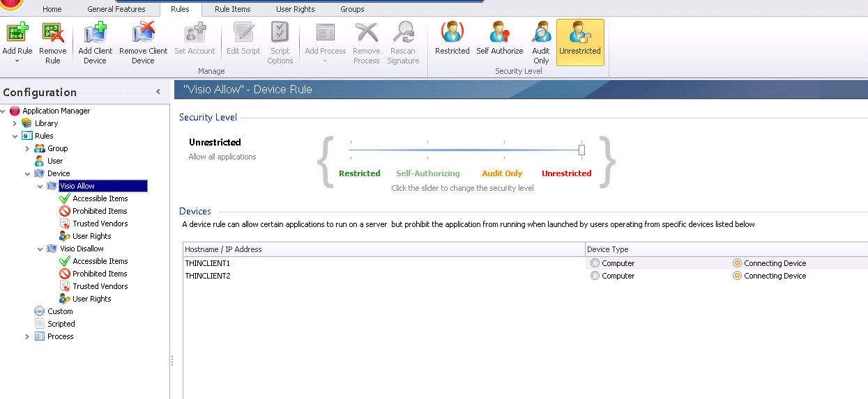Open the General Features tab
868x399 pixels.
click(x=116, y=9)
